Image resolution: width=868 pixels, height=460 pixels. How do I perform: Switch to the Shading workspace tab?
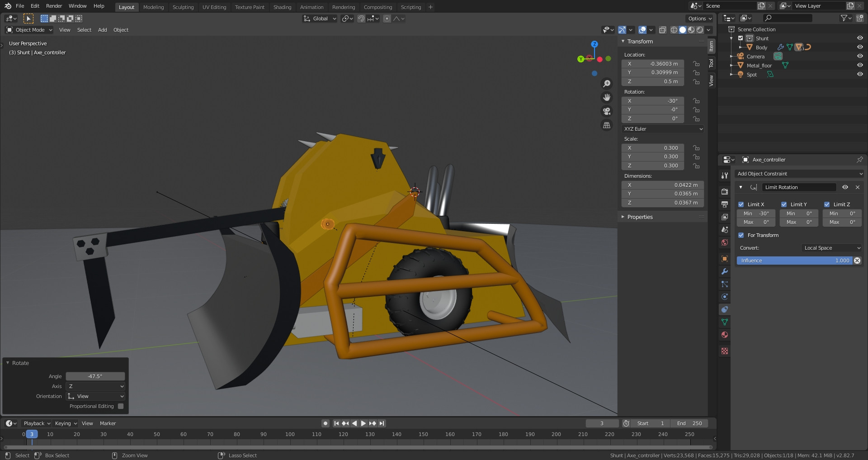click(x=282, y=7)
